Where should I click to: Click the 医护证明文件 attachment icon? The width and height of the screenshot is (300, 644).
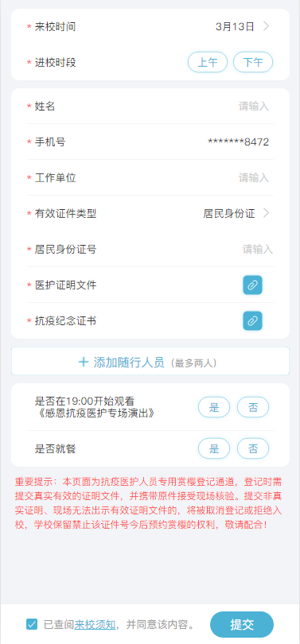252,285
